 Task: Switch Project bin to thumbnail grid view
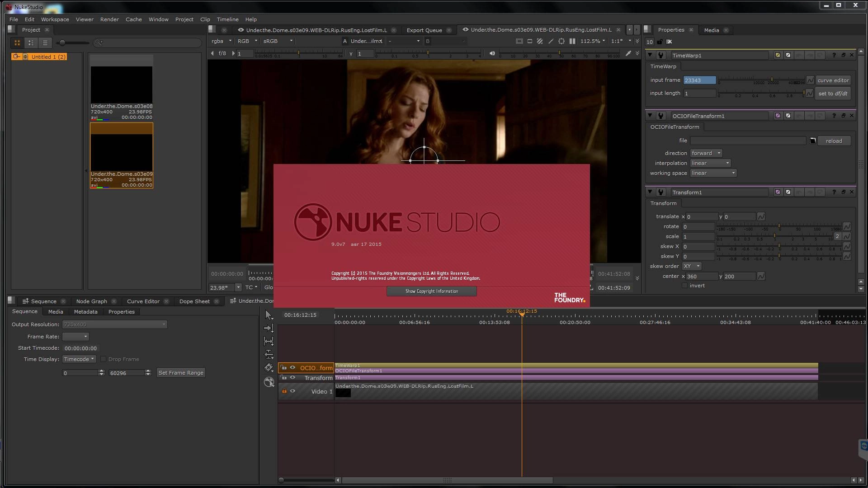pos(17,43)
